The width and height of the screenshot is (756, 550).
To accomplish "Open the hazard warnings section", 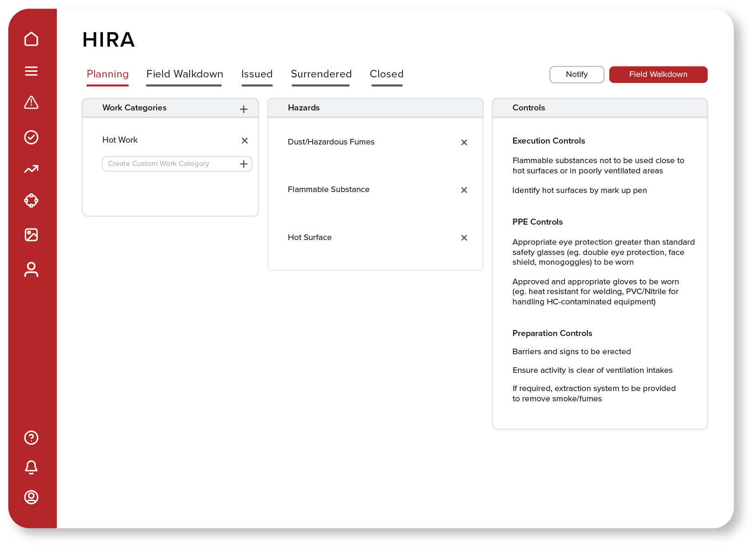I will [31, 103].
